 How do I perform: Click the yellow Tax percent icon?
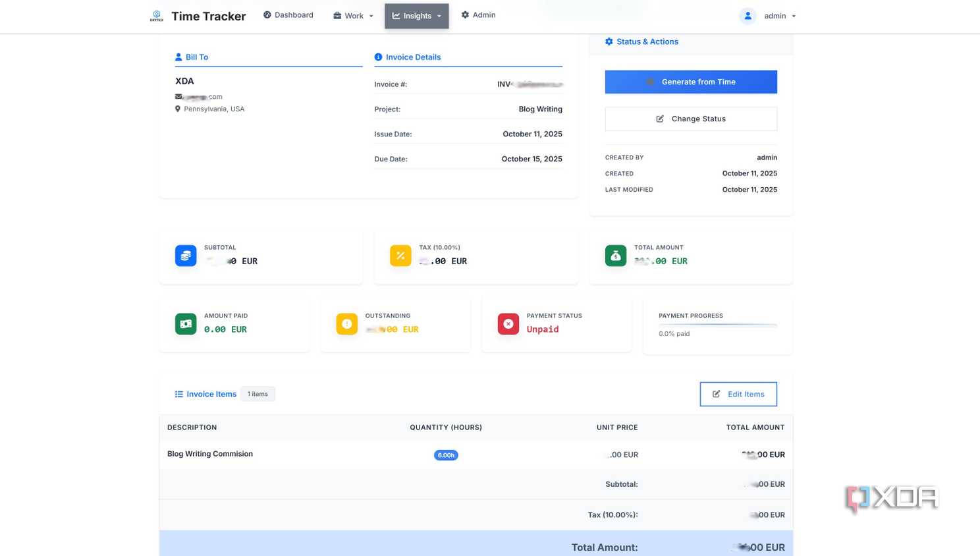point(400,256)
